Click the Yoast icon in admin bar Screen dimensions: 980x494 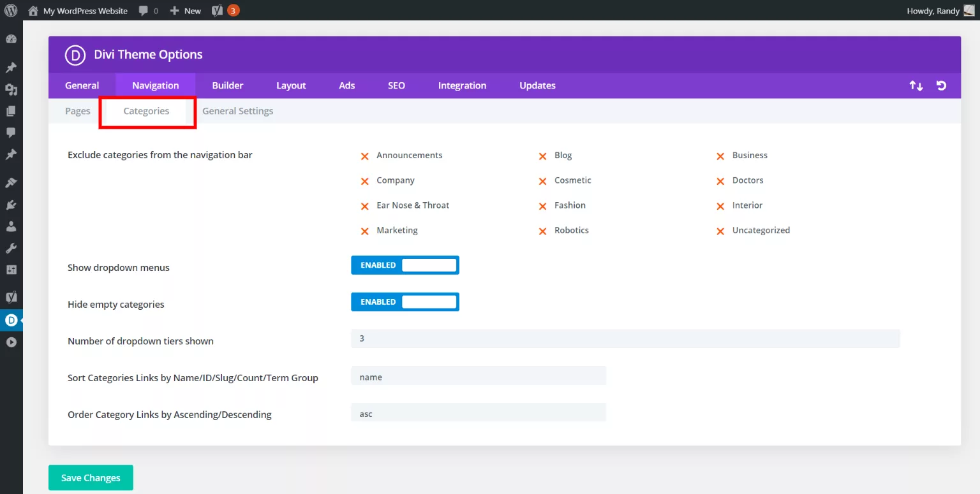[x=217, y=11]
